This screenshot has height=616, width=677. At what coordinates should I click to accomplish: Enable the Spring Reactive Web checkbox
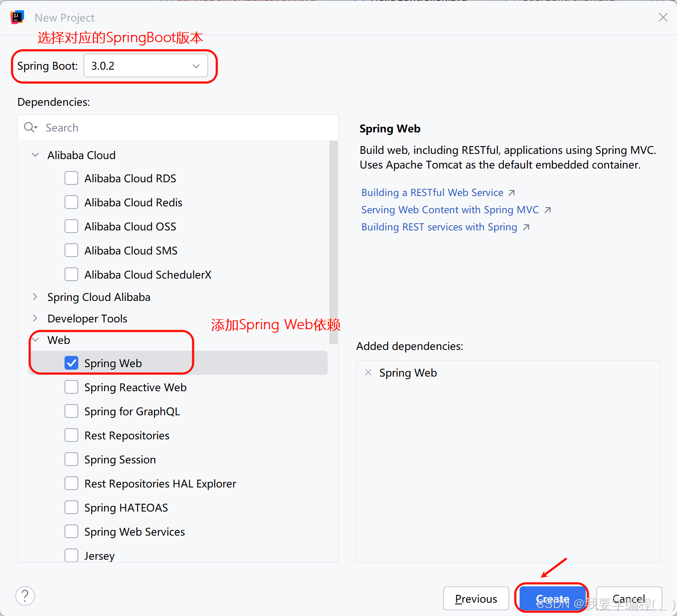tap(71, 387)
